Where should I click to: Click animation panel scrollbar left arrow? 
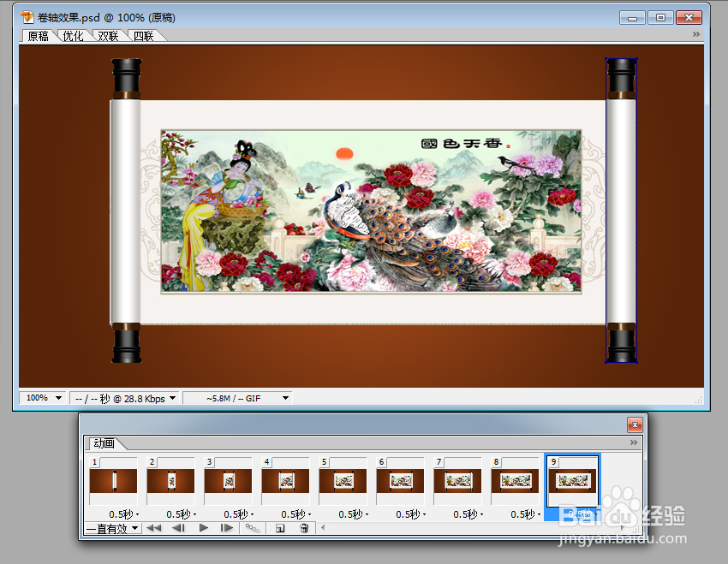(x=323, y=527)
